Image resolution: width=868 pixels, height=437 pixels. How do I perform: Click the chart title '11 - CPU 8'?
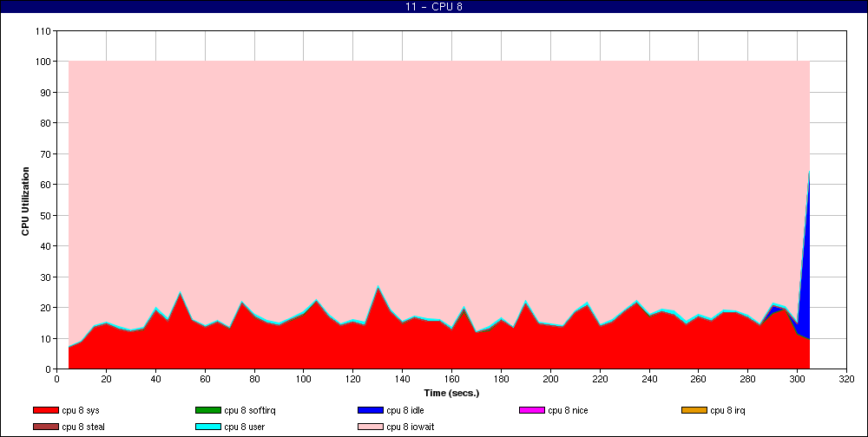[x=434, y=7]
